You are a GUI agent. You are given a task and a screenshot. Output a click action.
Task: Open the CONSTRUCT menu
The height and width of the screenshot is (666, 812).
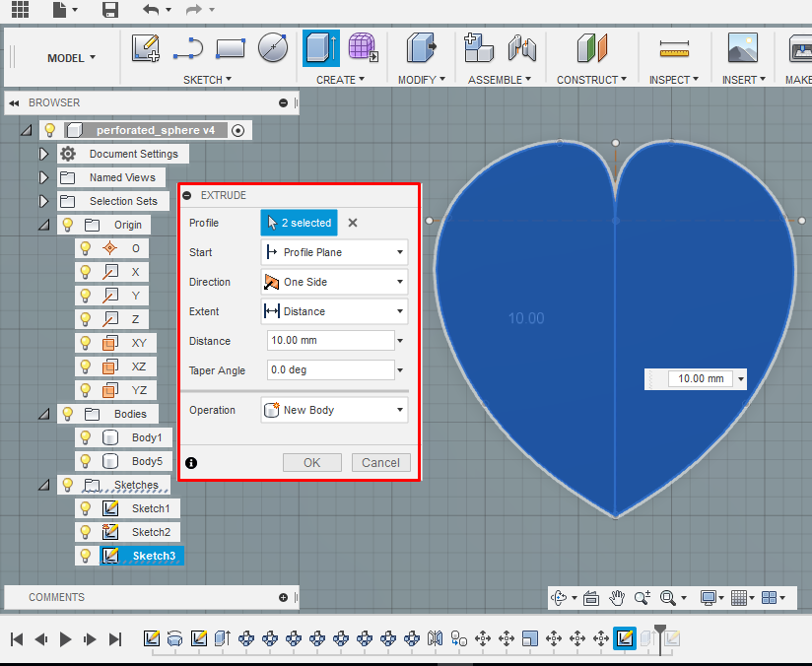[x=591, y=80]
